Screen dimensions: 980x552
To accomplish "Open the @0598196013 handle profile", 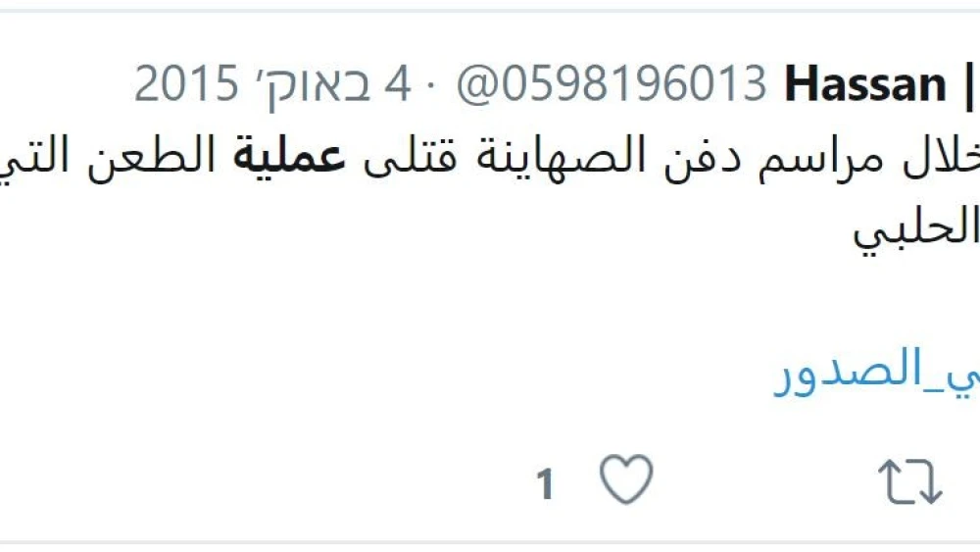I will 612,83.
